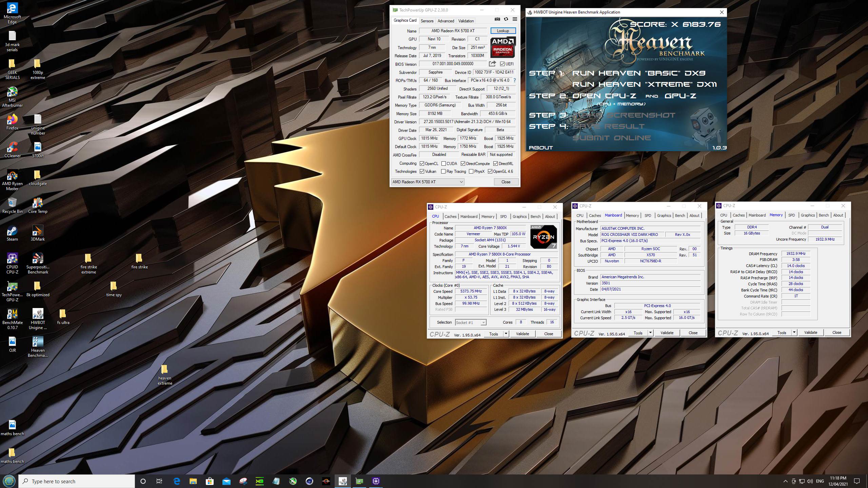The image size is (868, 488).
Task: Switch to the Validation tab in GPU-Z
Action: (466, 21)
